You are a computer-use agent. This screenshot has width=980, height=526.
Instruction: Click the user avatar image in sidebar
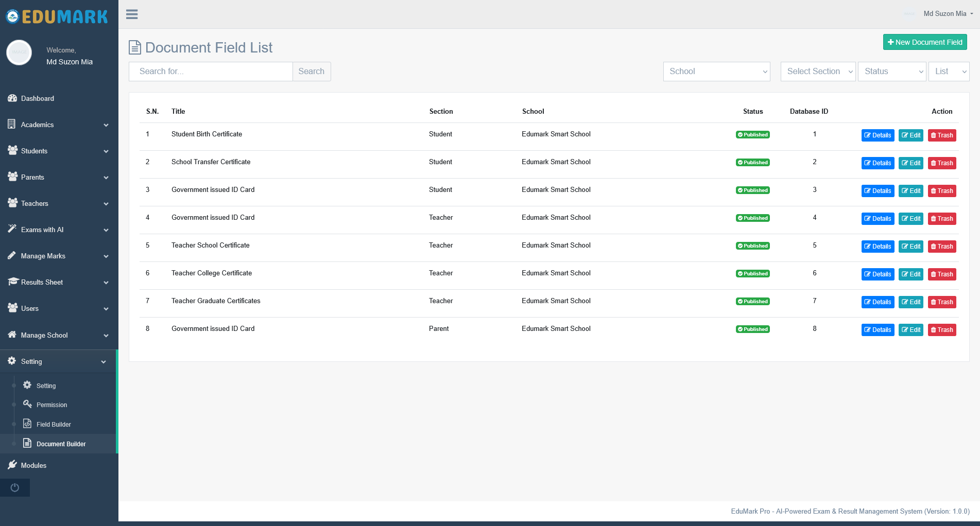[19, 52]
